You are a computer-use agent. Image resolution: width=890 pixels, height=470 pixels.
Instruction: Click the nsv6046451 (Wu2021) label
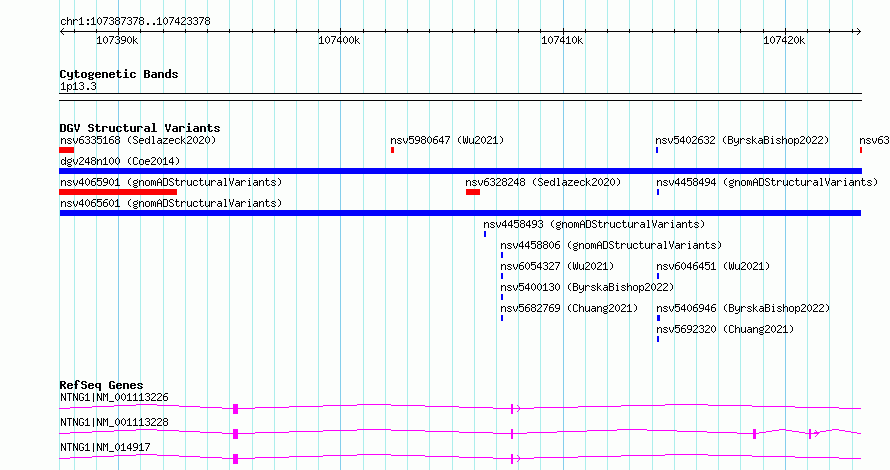713,266
